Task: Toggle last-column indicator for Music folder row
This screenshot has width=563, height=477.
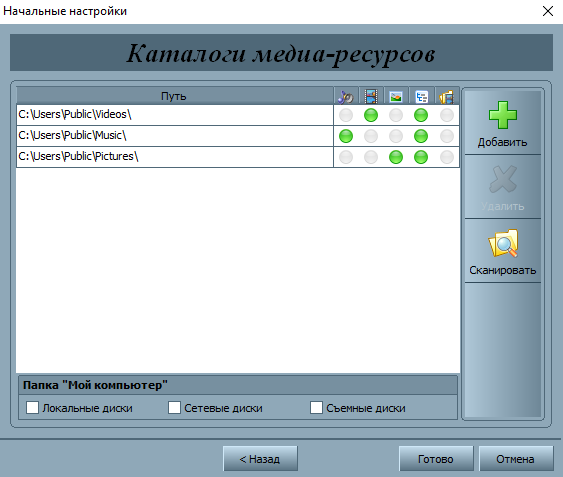Action: (x=447, y=136)
